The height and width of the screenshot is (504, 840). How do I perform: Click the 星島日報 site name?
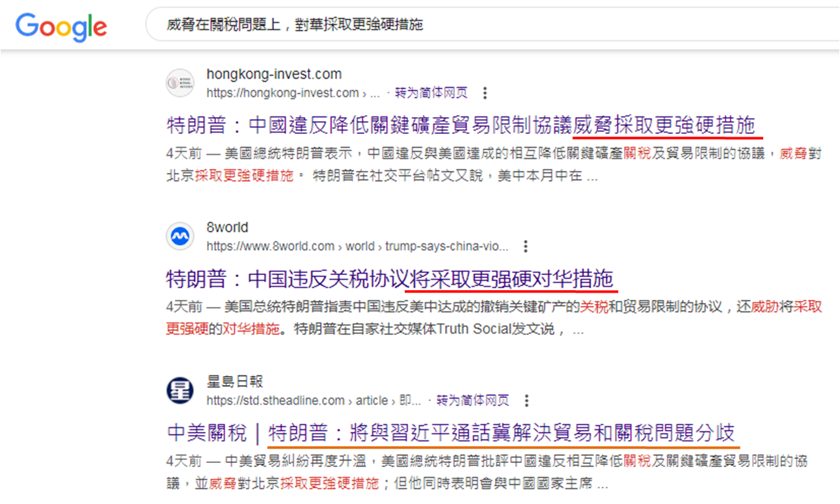pyautogui.click(x=234, y=381)
